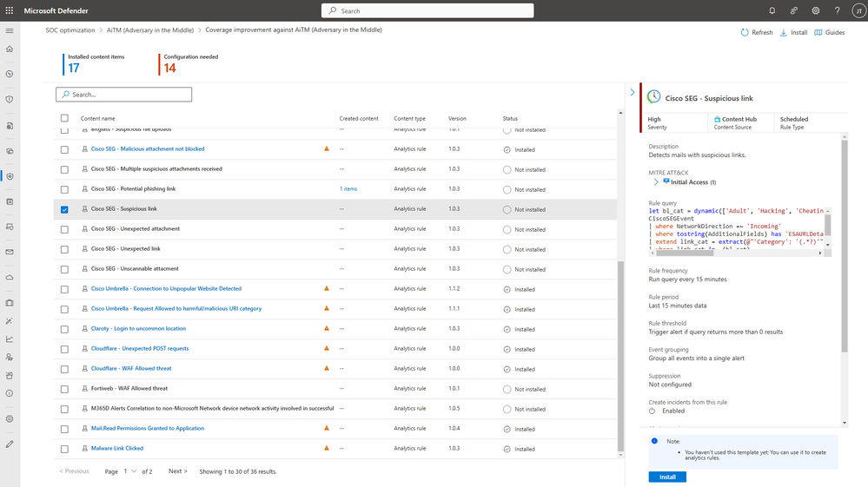
Task: Open the chart icon in sidebar
Action: (10, 339)
